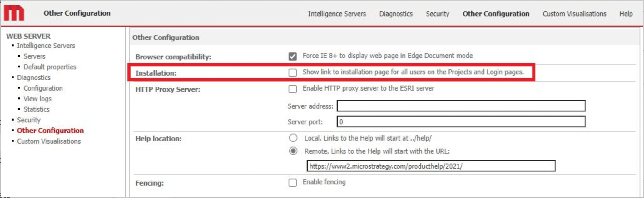The image size is (644, 198).
Task: Select Remote help location radio button
Action: tap(293, 151)
